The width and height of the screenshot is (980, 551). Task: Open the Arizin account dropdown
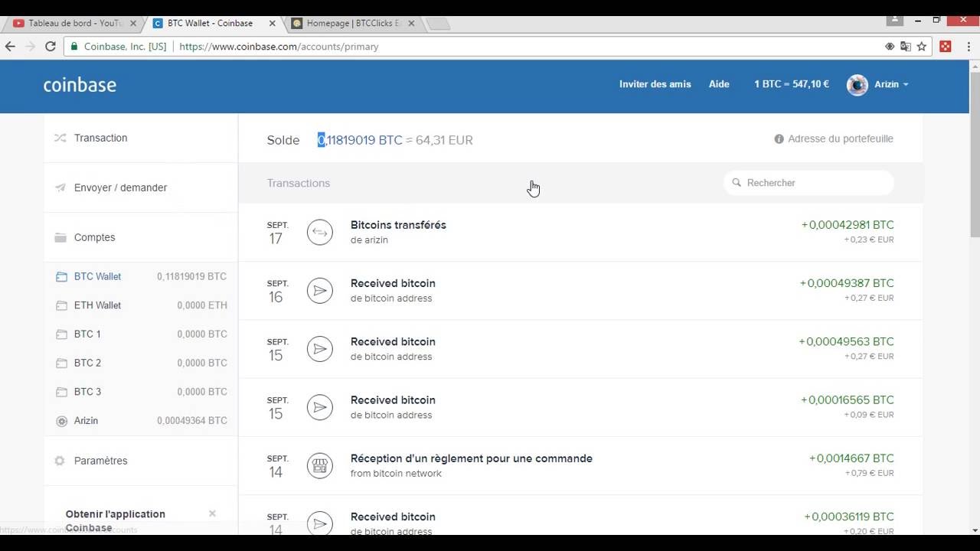click(x=892, y=84)
